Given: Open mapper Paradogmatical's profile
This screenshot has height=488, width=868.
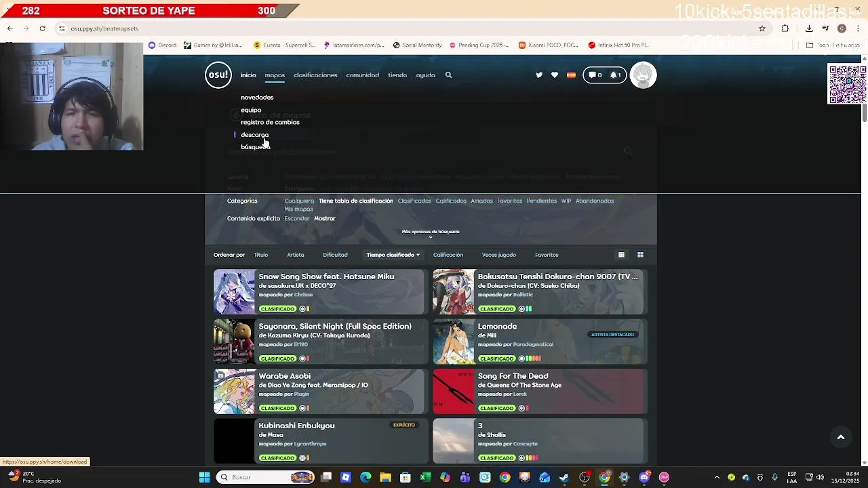Looking at the screenshot, I should coord(533,344).
